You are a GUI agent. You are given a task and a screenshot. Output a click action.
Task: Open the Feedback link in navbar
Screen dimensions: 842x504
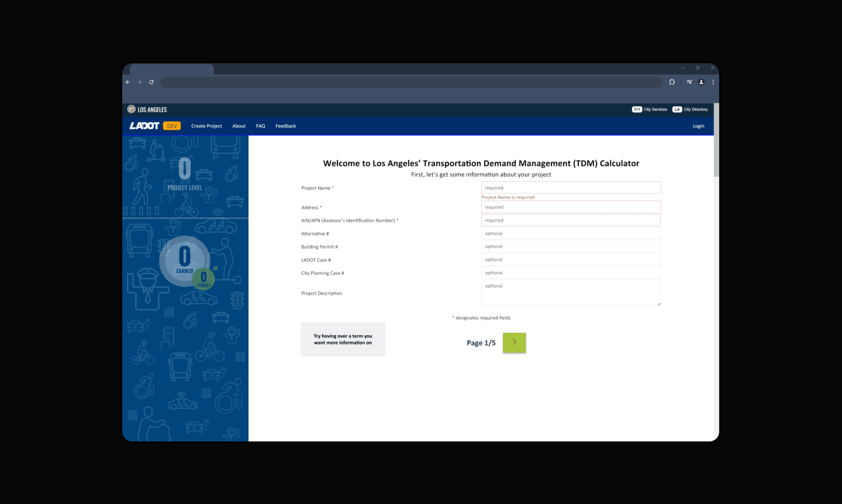point(285,126)
